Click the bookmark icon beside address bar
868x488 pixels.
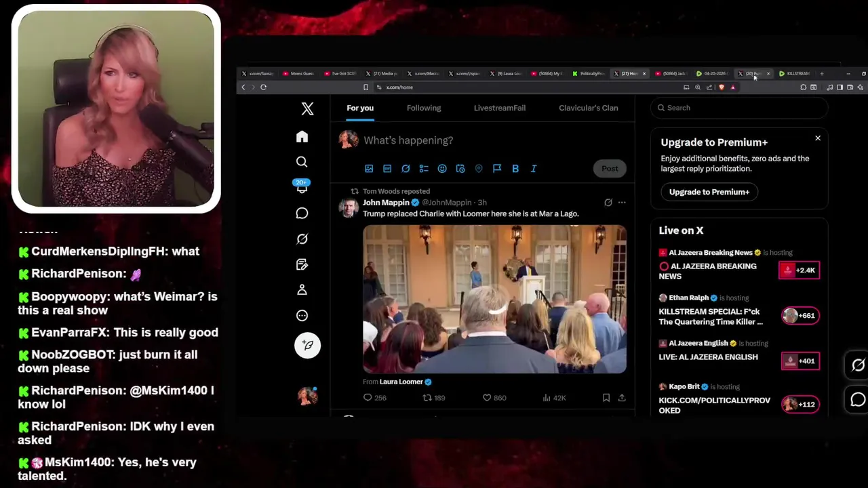click(366, 87)
